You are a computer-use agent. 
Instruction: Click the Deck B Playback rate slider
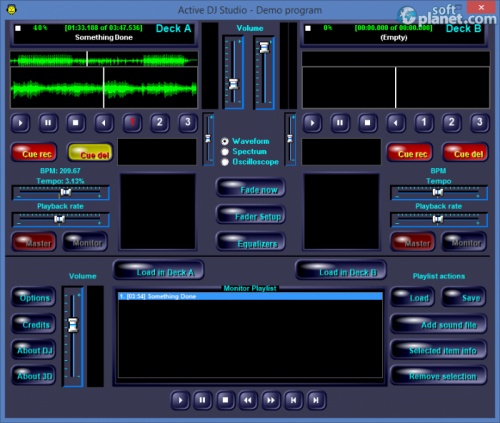pos(439,219)
